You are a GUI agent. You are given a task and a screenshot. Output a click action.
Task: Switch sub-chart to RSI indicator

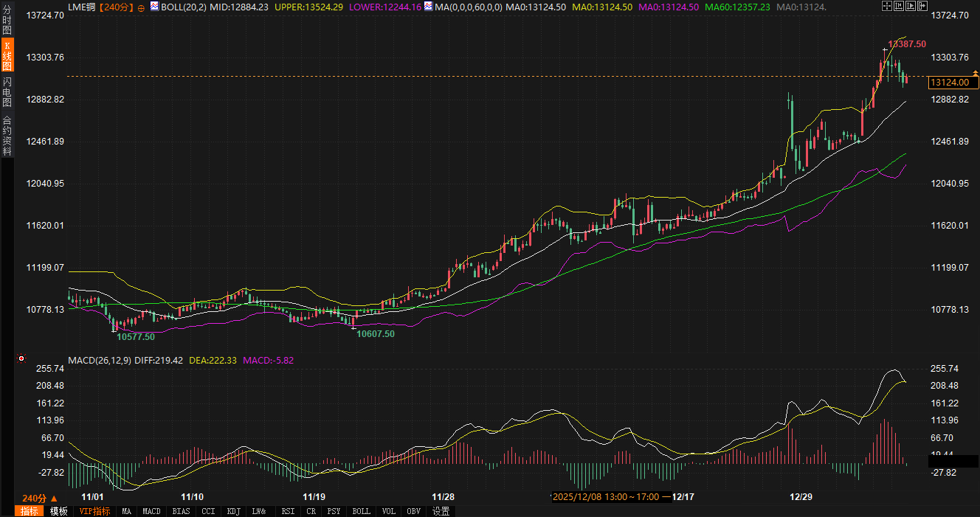pyautogui.click(x=288, y=511)
